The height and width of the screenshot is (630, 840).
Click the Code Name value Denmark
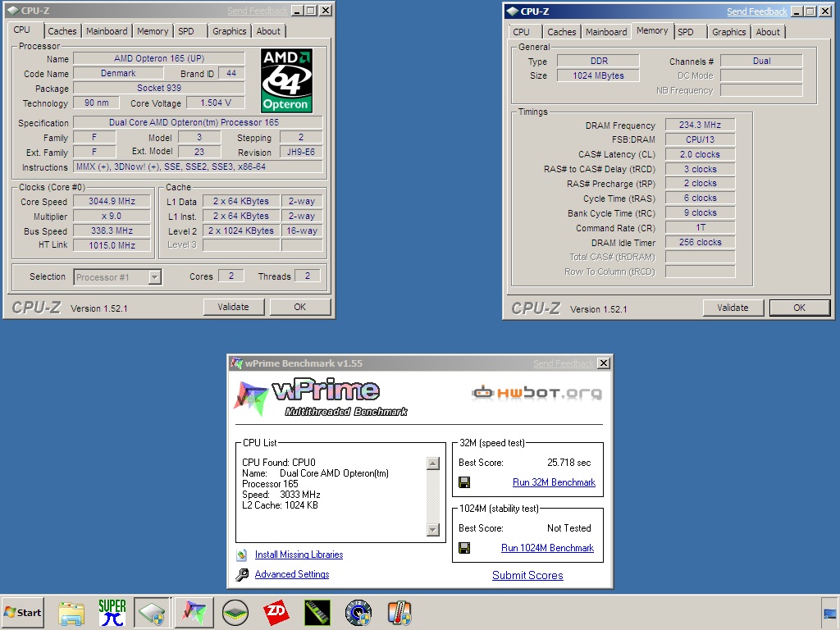click(118, 73)
